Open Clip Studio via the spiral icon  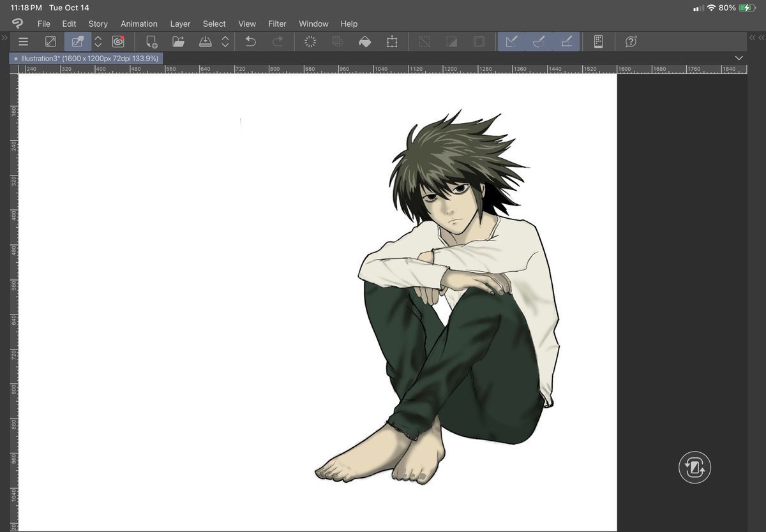click(118, 41)
